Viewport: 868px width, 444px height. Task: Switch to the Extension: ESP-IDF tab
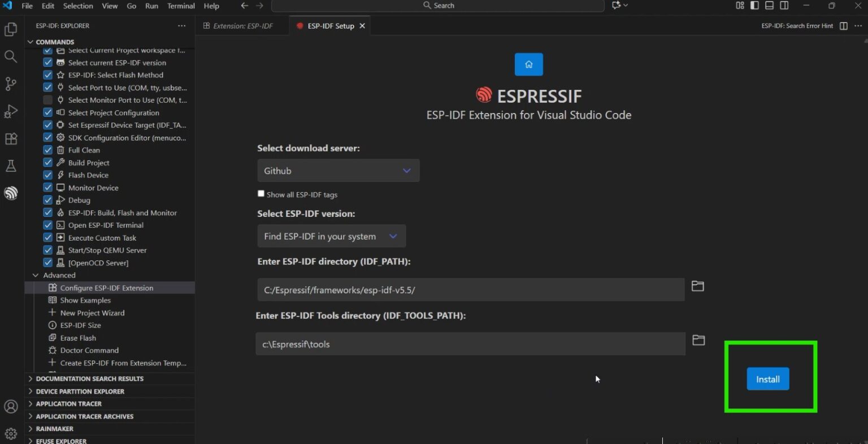pos(243,26)
